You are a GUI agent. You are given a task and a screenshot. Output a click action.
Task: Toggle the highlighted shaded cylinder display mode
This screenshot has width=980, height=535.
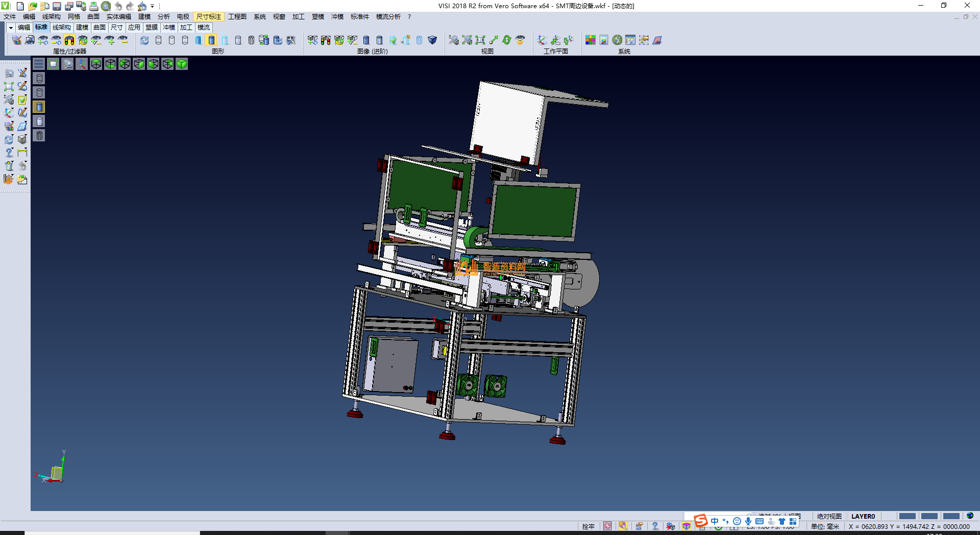211,40
